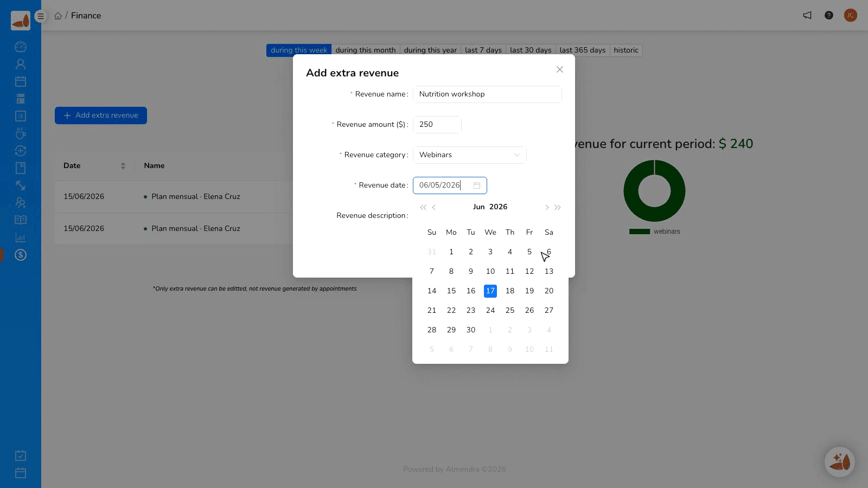Close the Add extra revenue dialog
868x488 pixels.
point(560,69)
